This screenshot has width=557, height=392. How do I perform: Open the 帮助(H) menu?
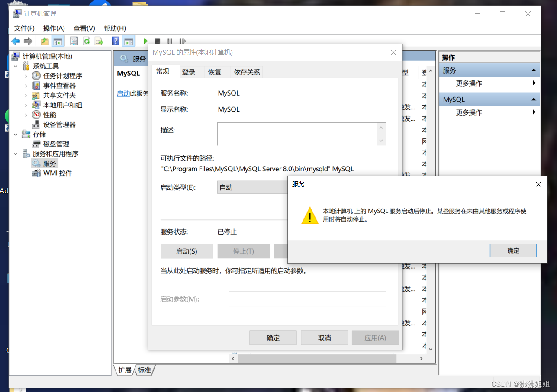115,28
